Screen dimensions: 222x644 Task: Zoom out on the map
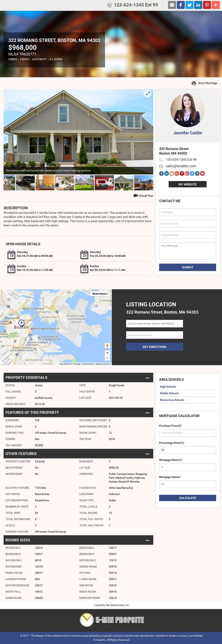click(107, 358)
